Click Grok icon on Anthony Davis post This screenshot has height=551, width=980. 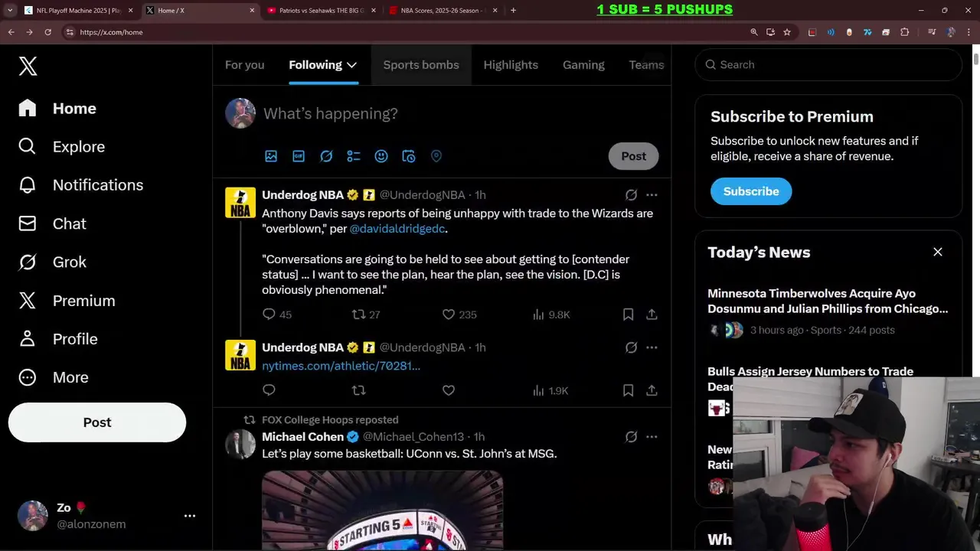point(631,195)
